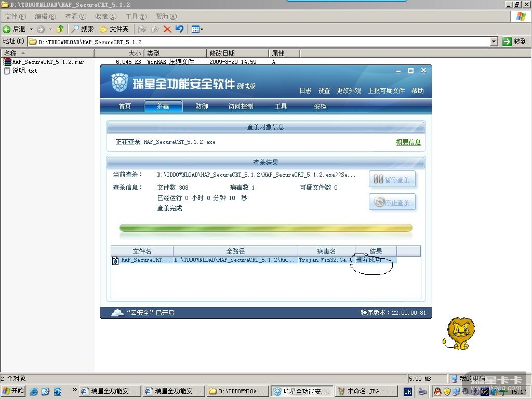Image resolution: width=532 pixels, height=399 pixels.
Task: Click the 全路径 results column header
Action: (x=235, y=251)
